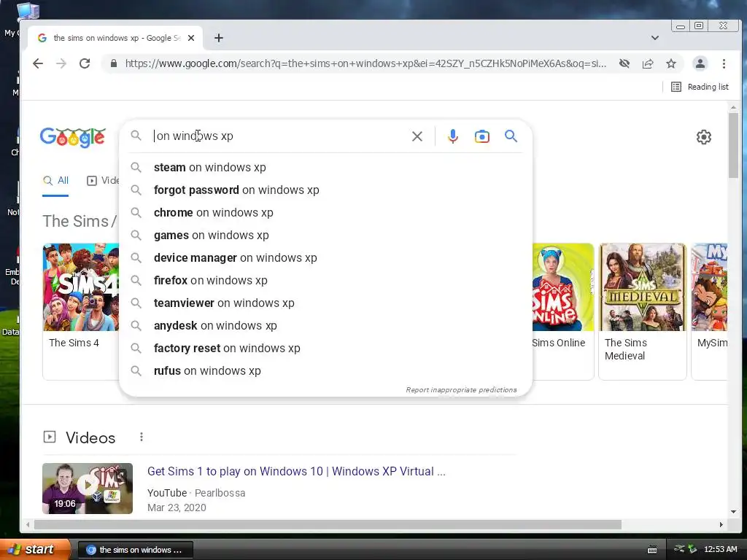Click Report inappropriate predictions link
Viewport: 747px width, 560px height.
(461, 390)
